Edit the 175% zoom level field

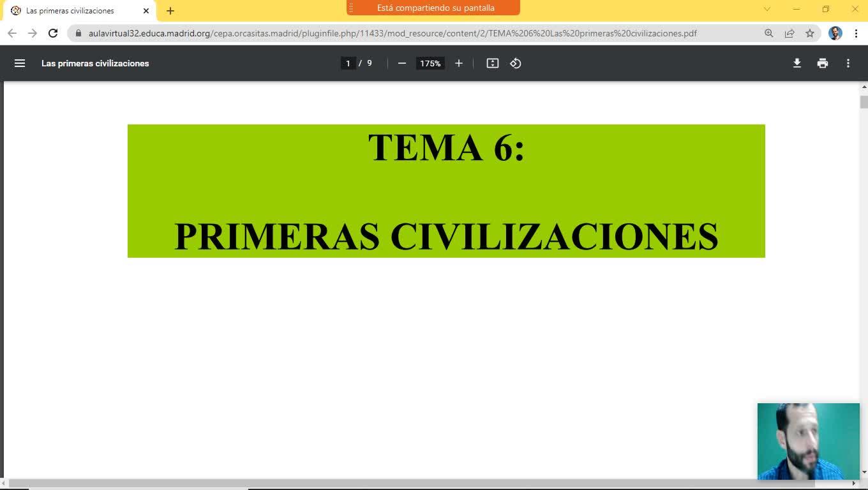[430, 63]
